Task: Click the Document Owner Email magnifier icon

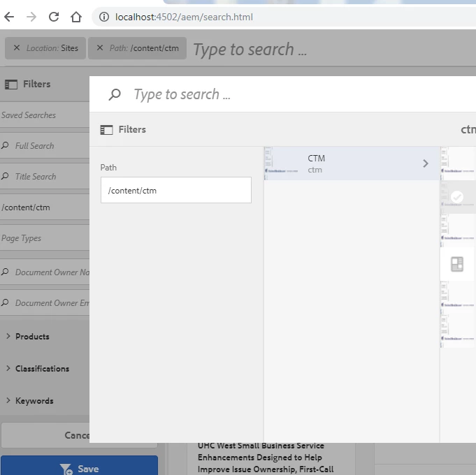Action: pos(5,302)
